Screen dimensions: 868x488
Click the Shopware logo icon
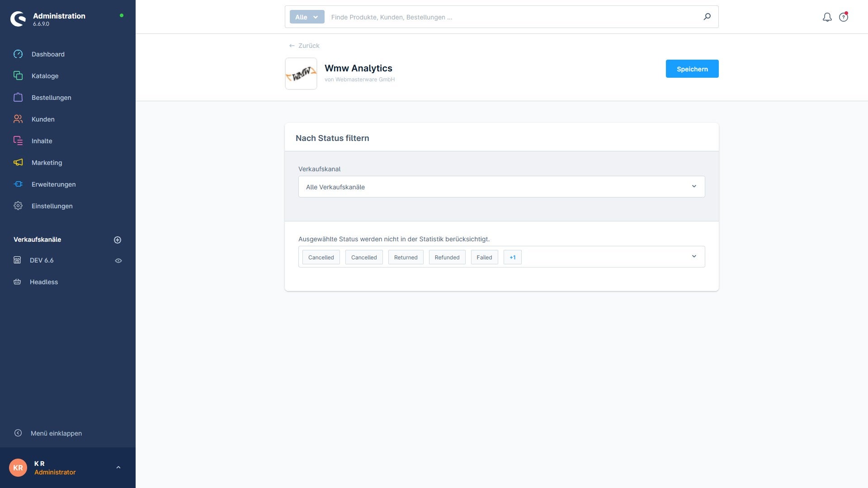18,19
